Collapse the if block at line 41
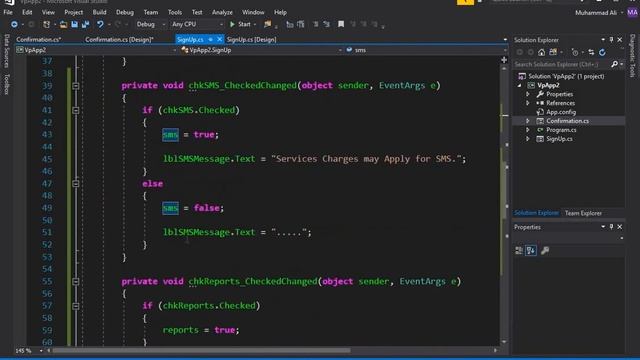Viewport: 640px width, 360px height. pos(76,110)
